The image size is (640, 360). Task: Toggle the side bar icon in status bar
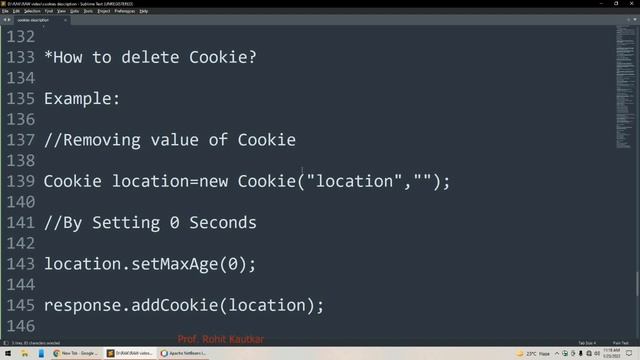6,343
